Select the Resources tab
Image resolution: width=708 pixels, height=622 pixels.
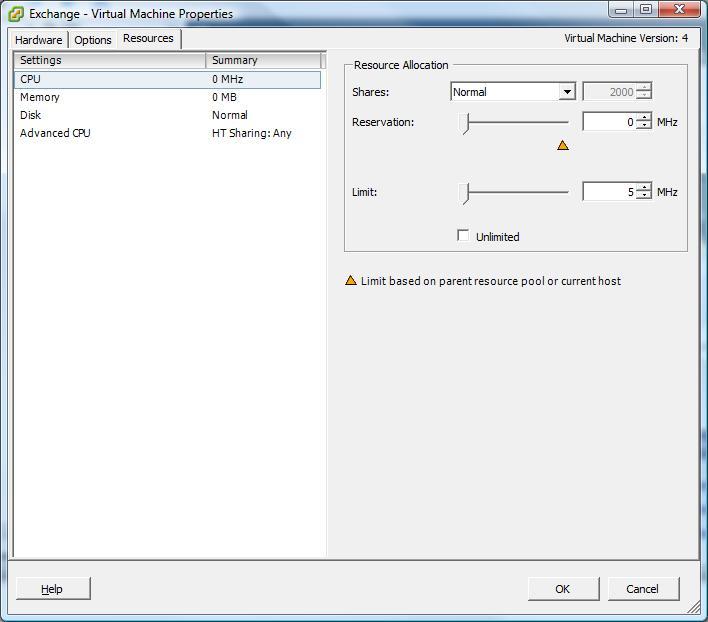click(148, 39)
